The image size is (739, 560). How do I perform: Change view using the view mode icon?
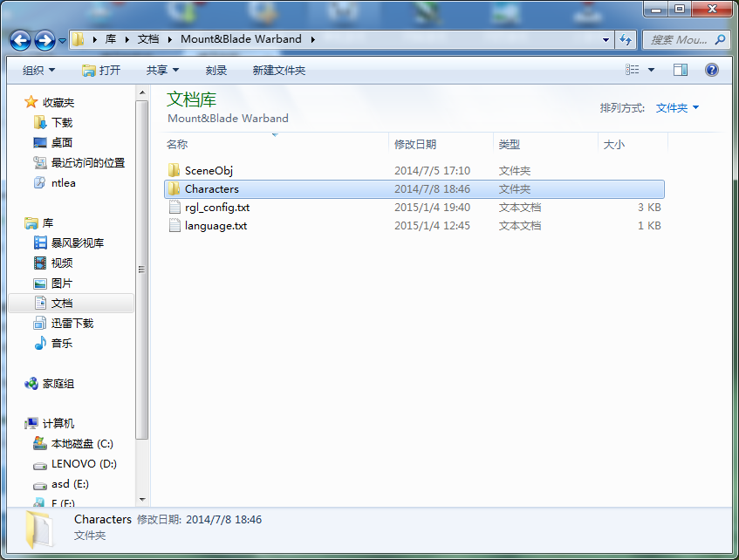(632, 70)
